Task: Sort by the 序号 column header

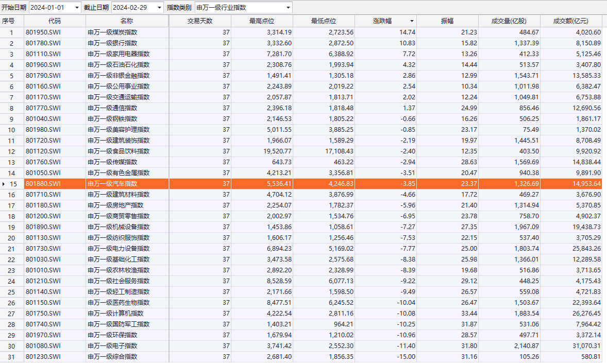Action: click(x=12, y=21)
